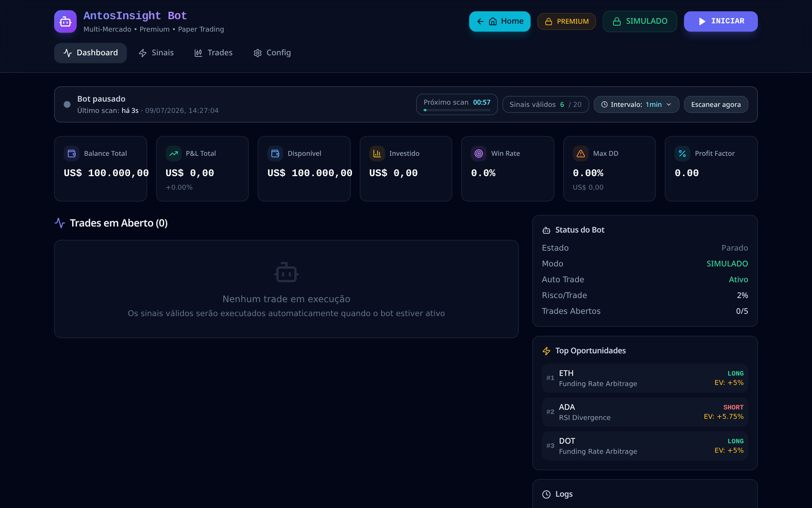
Task: Click the Profit Factor 0.00 value
Action: coord(686,173)
